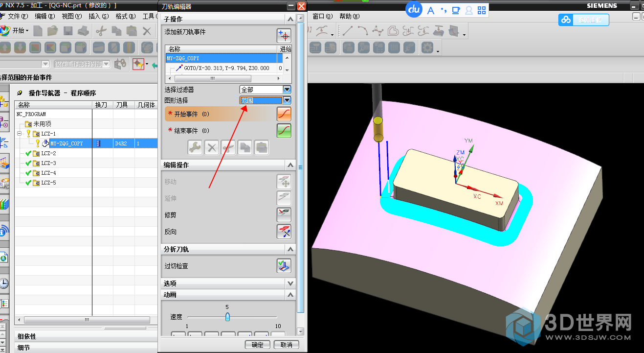Image resolution: width=644 pixels, height=353 pixels.
Task: Collapse the 分析刀轨 section
Action: point(290,249)
